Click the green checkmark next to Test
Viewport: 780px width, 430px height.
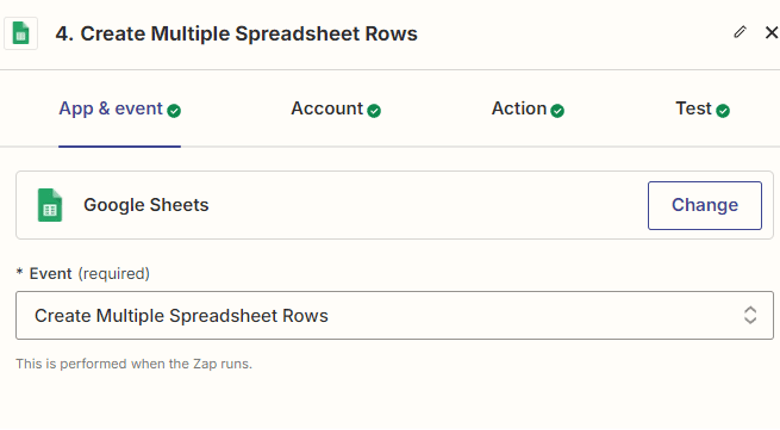click(x=723, y=111)
